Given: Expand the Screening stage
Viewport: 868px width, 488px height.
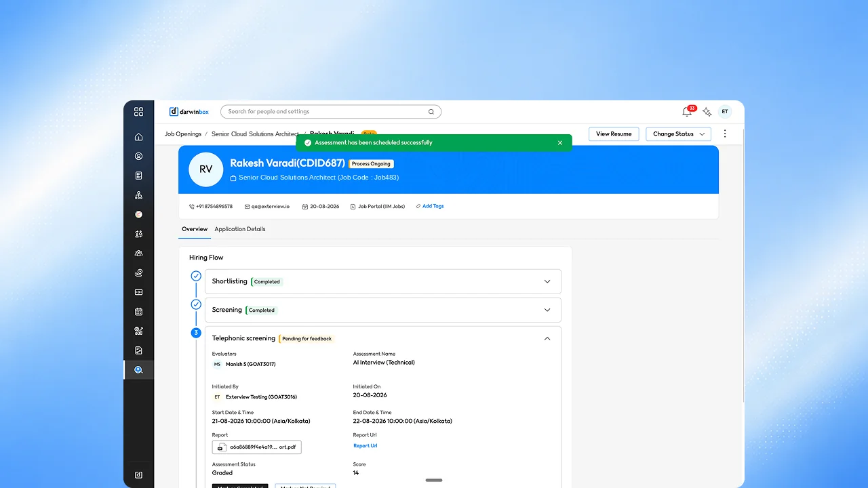Looking at the screenshot, I should (547, 310).
